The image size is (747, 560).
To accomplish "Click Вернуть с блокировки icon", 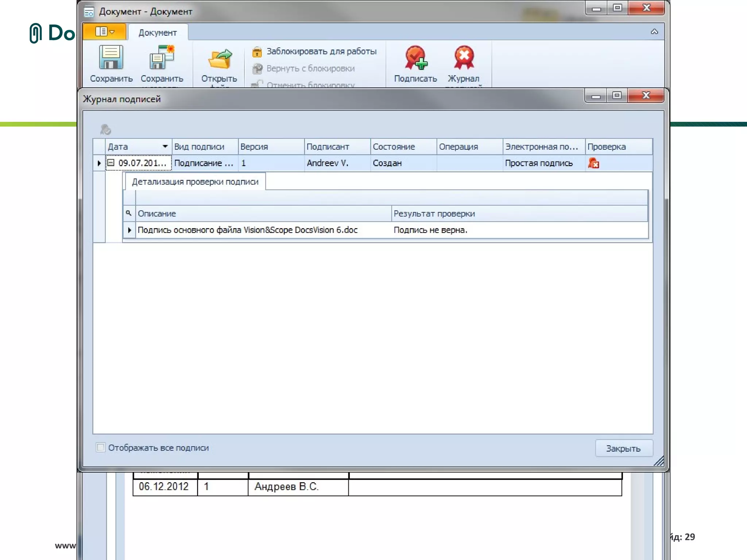I will point(257,69).
